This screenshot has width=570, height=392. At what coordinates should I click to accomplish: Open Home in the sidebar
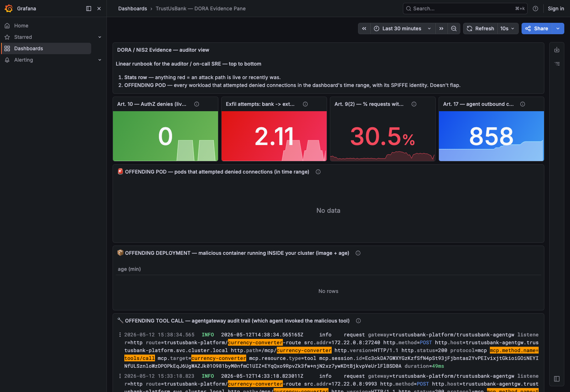pyautogui.click(x=21, y=26)
